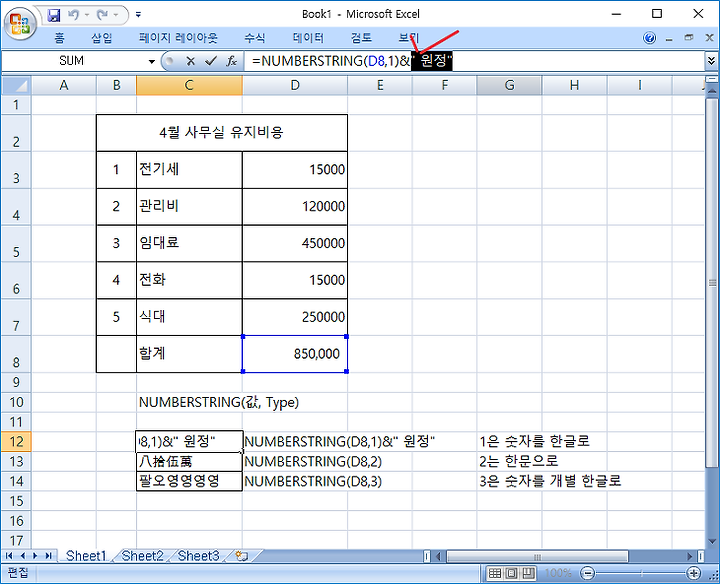720x584 pixels.
Task: Go to previous sheet tab arrow
Action: point(22,556)
